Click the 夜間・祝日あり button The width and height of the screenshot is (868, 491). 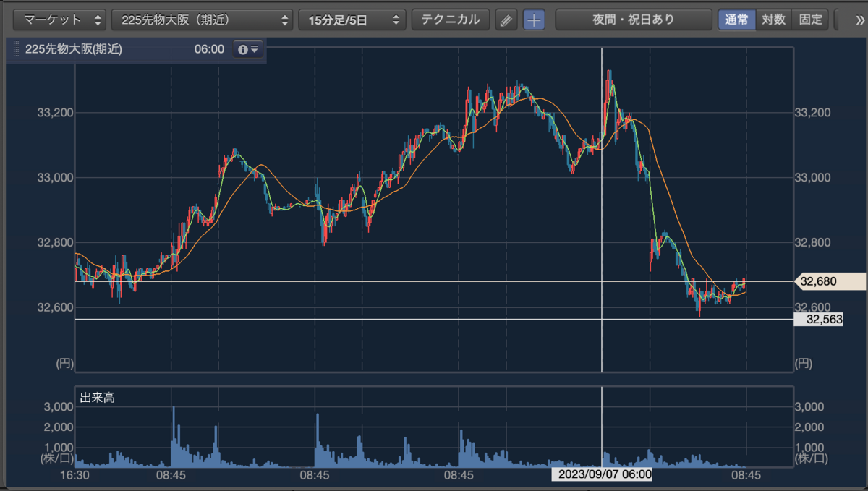(634, 20)
